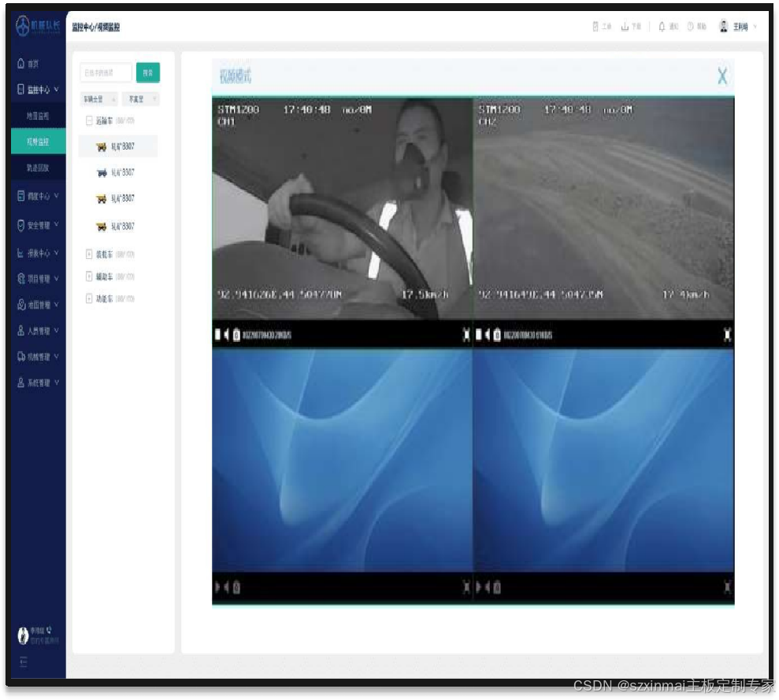Viewport: 779px width, 700px height.
Task: Toggle fullscreen on the CH1 driver video
Action: point(466,335)
